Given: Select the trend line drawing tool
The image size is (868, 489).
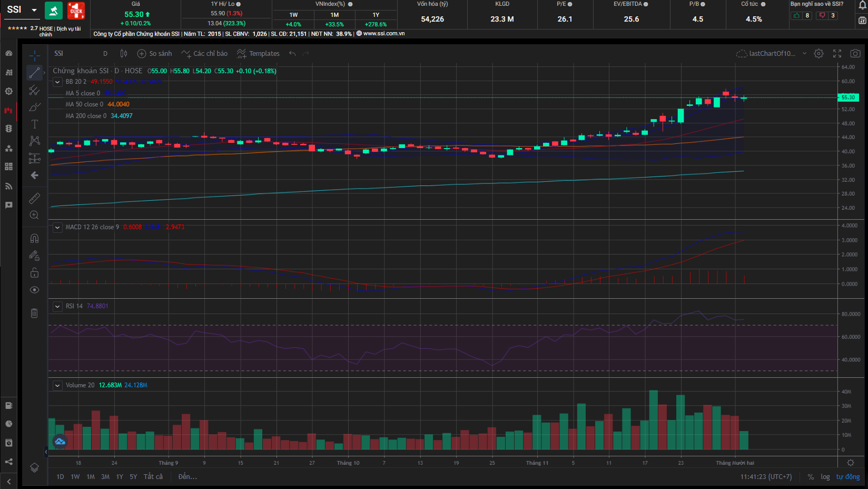Looking at the screenshot, I should [x=35, y=73].
